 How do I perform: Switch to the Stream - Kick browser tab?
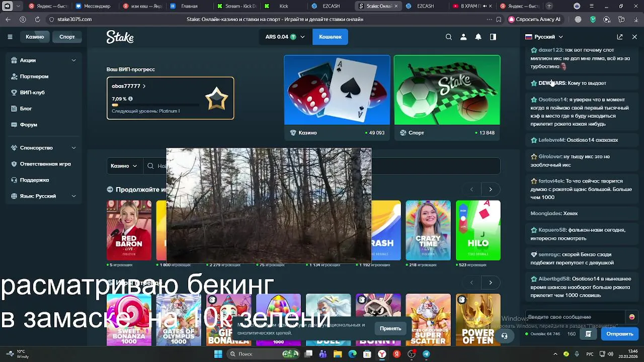click(x=236, y=6)
